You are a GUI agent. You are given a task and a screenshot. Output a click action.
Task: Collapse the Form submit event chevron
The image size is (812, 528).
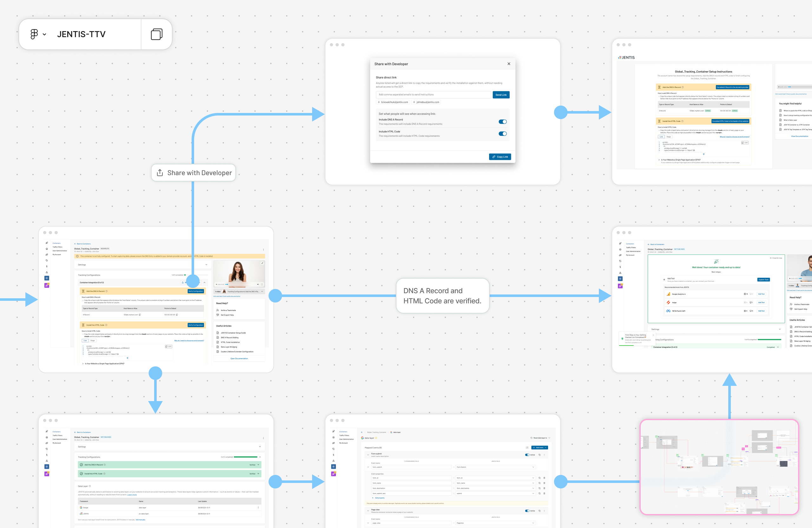coord(368,455)
